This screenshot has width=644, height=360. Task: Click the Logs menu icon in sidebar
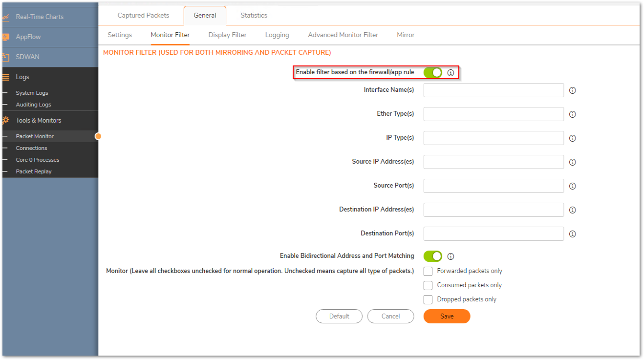(6, 77)
